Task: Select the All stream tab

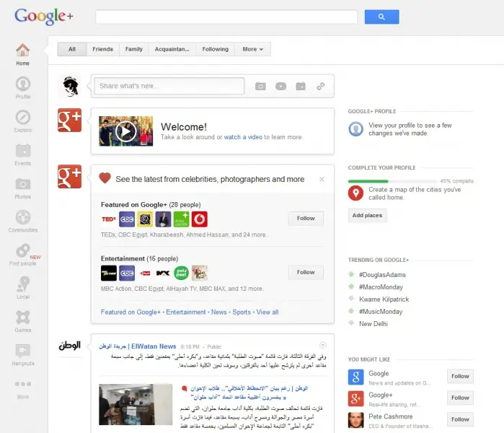Action: click(72, 49)
